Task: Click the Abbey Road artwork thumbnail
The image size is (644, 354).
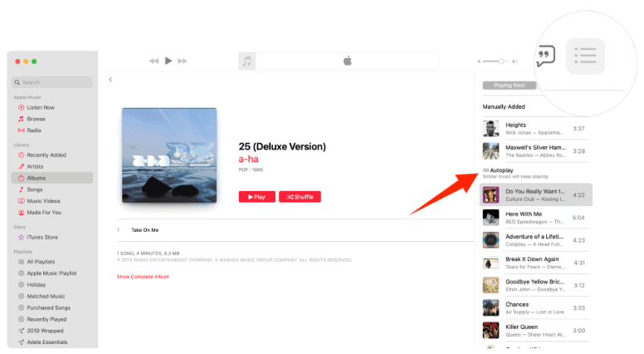Action: 490,151
